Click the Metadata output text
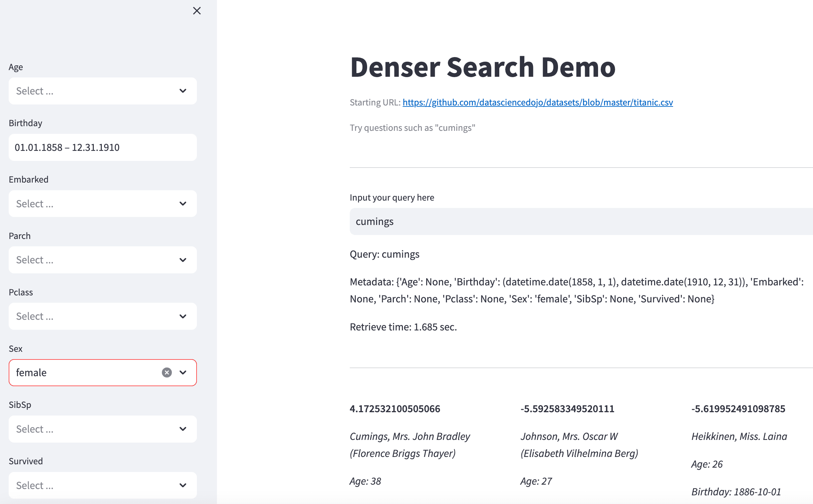813x504 pixels. [577, 290]
